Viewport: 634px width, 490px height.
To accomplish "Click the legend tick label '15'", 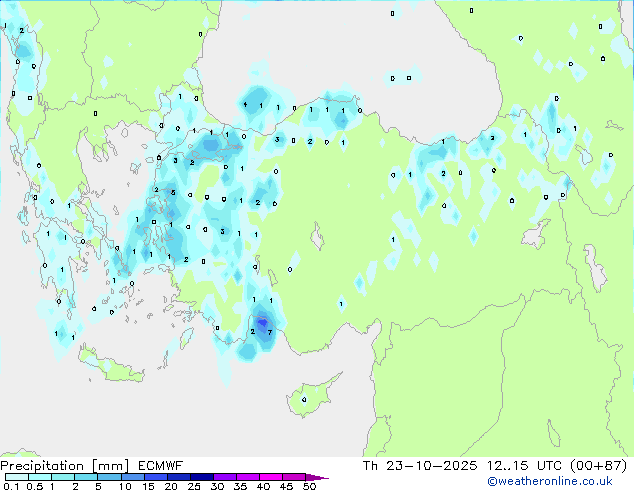I will [148, 486].
